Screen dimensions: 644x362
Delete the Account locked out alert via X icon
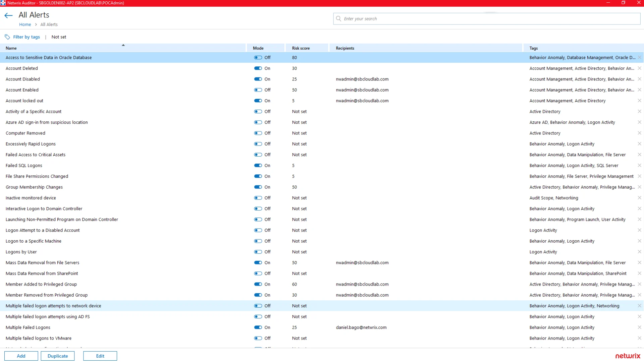pos(639,101)
